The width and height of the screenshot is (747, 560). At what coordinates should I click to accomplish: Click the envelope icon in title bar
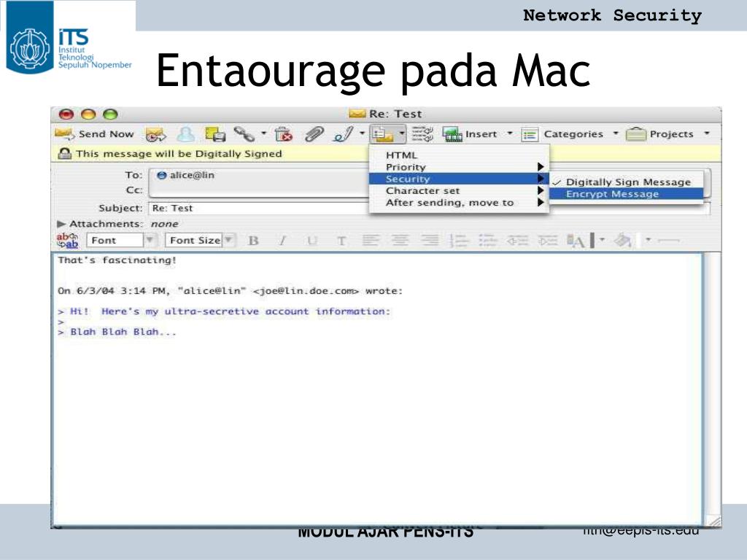pyautogui.click(x=357, y=113)
